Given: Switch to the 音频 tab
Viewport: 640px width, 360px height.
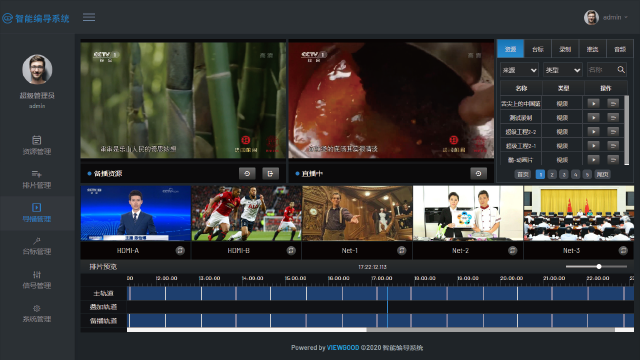Looking at the screenshot, I should pyautogui.click(x=620, y=49).
